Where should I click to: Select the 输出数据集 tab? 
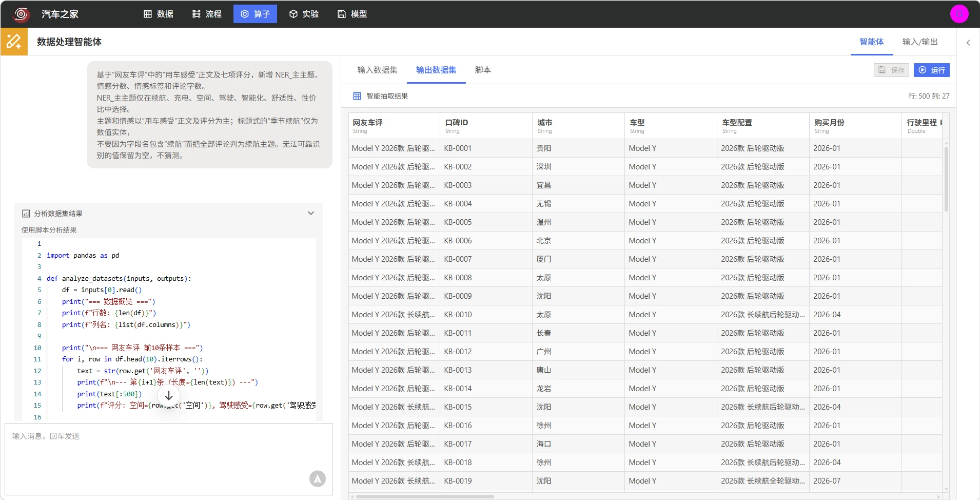[436, 70]
